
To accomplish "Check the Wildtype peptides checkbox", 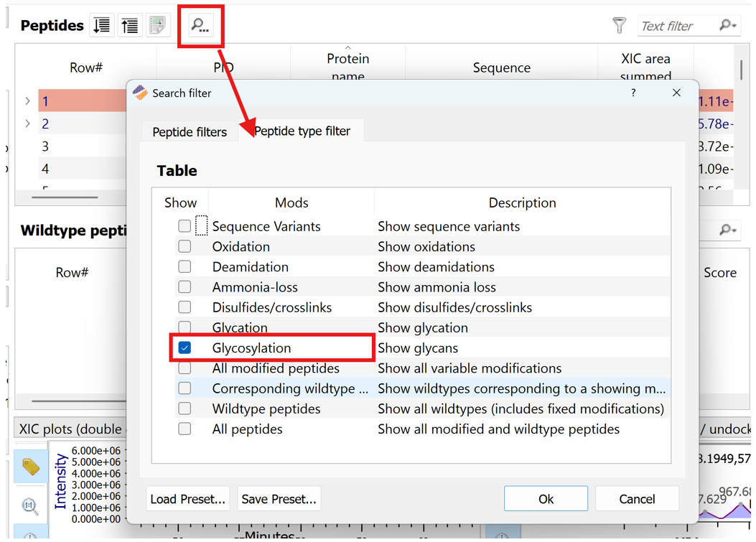I will [185, 408].
